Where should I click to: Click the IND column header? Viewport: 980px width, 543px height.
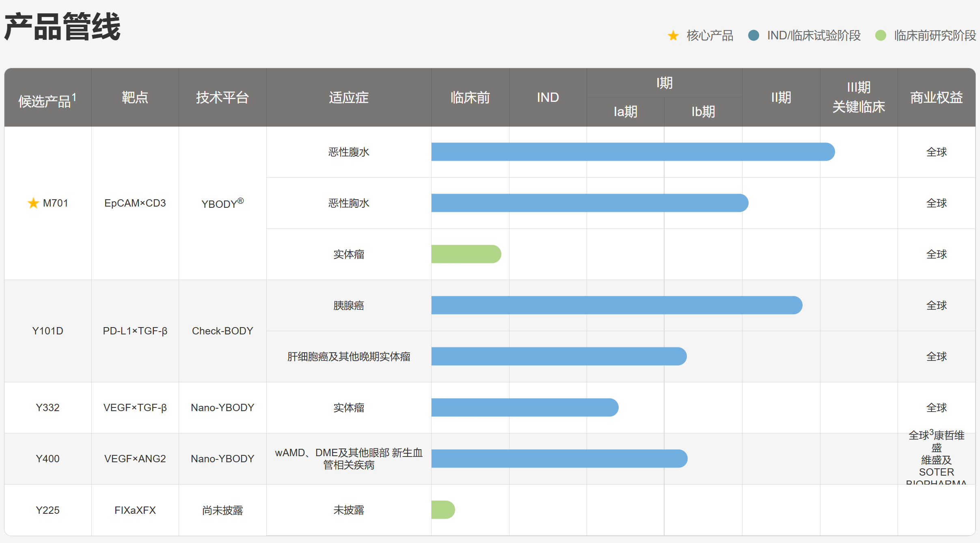coord(548,97)
